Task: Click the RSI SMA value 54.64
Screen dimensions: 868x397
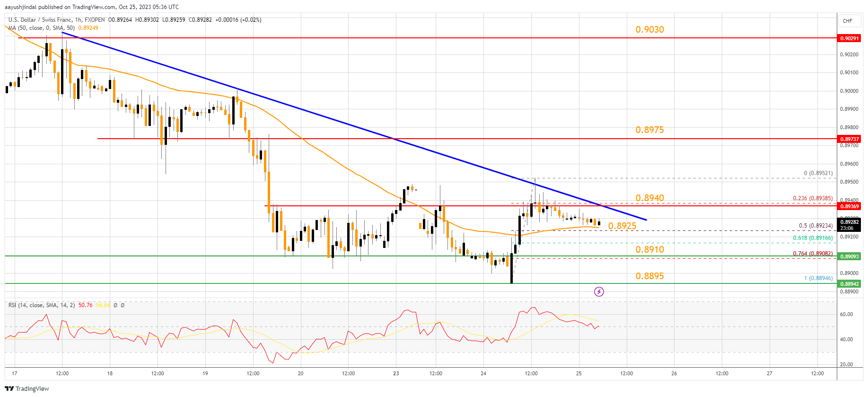Action: tap(103, 305)
